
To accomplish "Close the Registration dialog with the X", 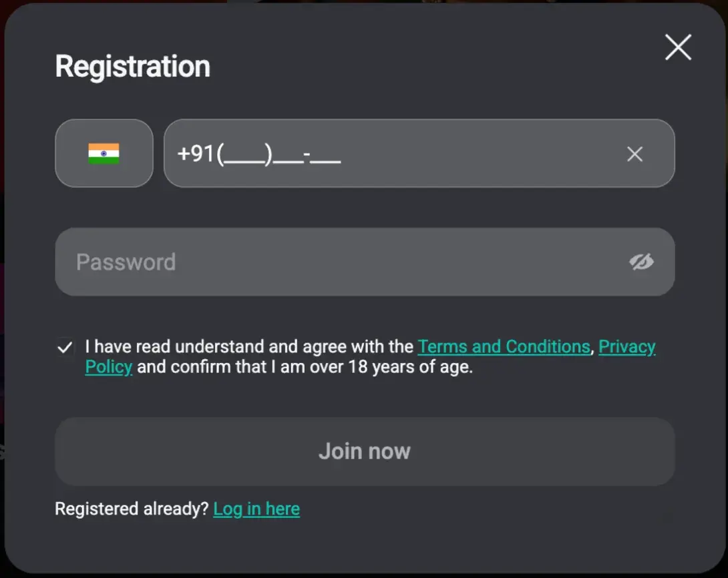I will [678, 48].
